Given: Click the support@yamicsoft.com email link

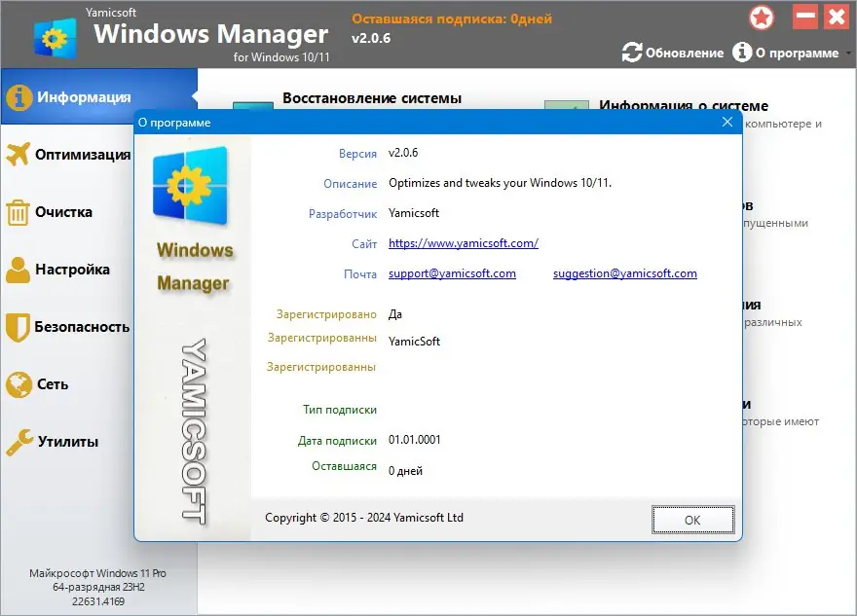Looking at the screenshot, I should click(452, 273).
